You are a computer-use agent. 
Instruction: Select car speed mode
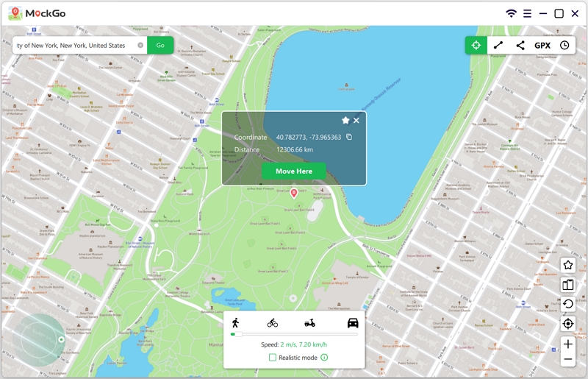(353, 322)
